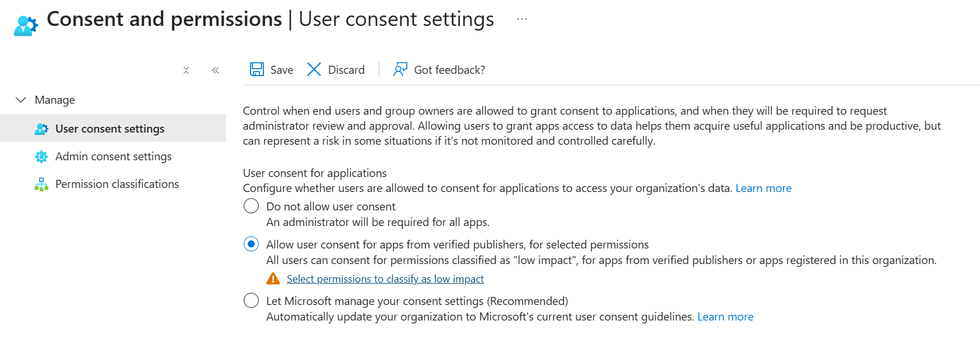This screenshot has height=343, width=980.
Task: Click the User consent settings sidebar icon
Action: click(x=41, y=129)
